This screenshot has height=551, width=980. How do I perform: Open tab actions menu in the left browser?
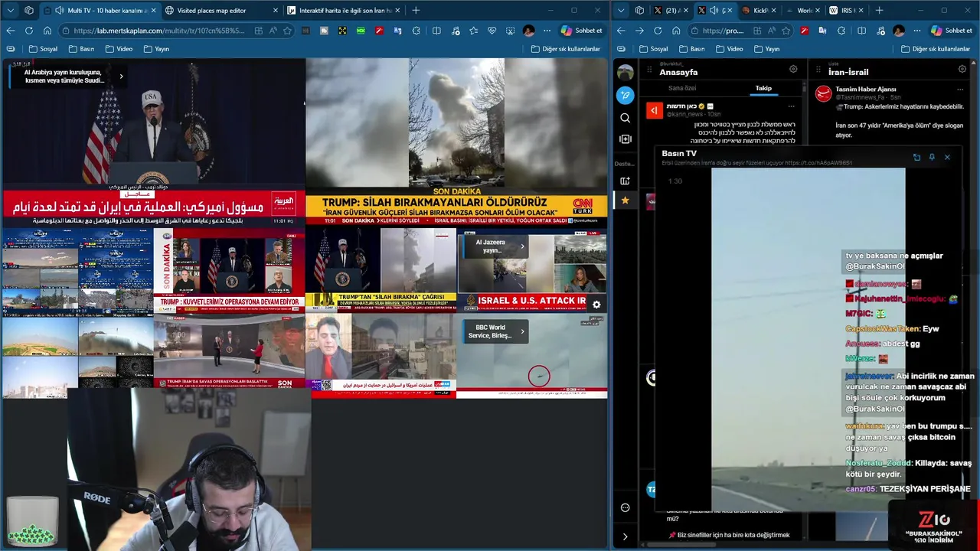tap(10, 11)
